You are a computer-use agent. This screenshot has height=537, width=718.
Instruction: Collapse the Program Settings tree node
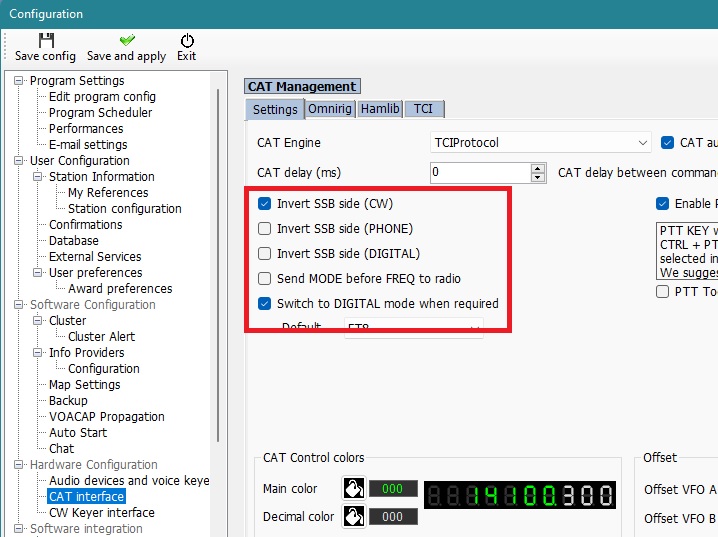coord(18,81)
